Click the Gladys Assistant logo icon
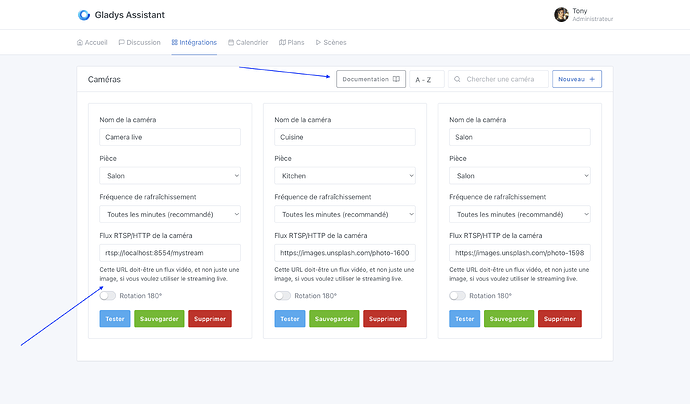The height and width of the screenshot is (404, 690). [x=83, y=15]
